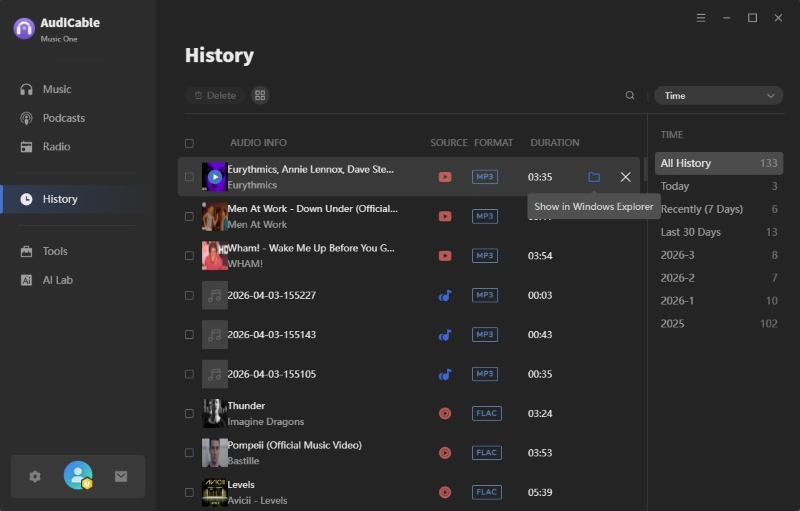800x511 pixels.
Task: Click the Pompeii album thumbnail
Action: point(215,452)
